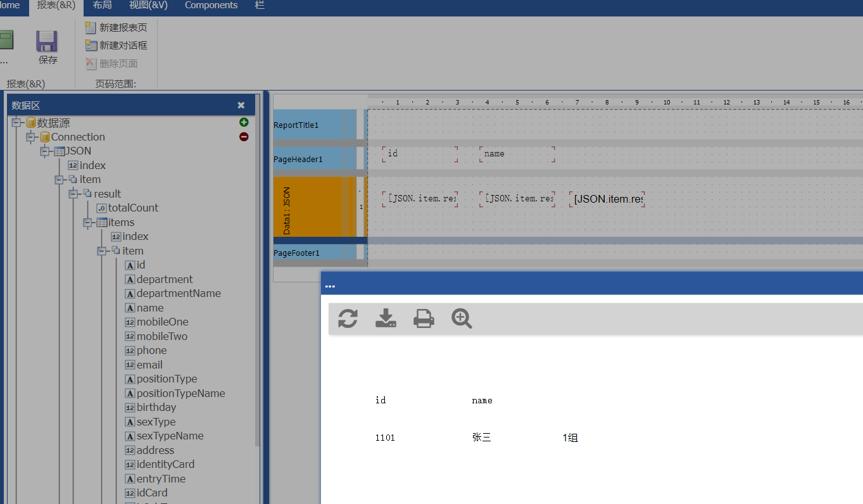Viewport: 863px width, 504px height.
Task: Select the positionType field
Action: (x=161, y=379)
